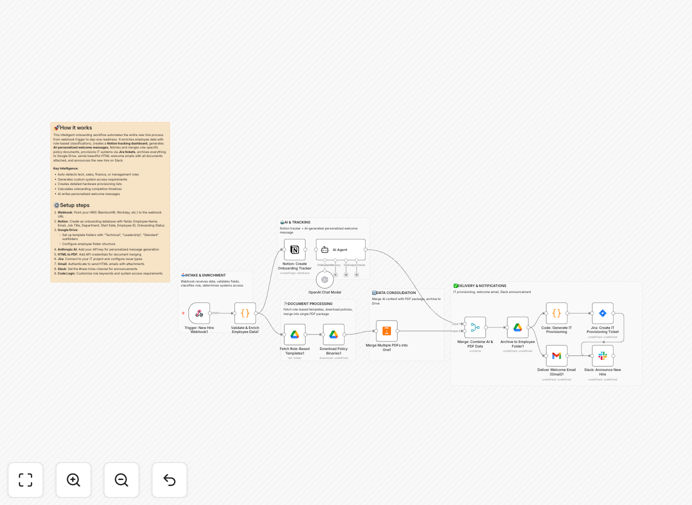Image resolution: width=692 pixels, height=505 pixels.
Task: Reset canvas zoom with the undo arrow button
Action: (x=169, y=480)
